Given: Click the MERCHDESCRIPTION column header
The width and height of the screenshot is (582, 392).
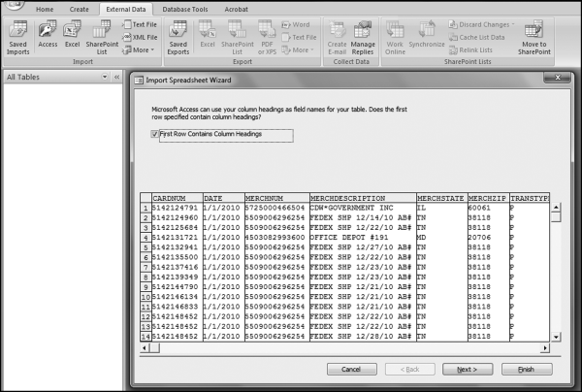Looking at the screenshot, I should click(363, 198).
